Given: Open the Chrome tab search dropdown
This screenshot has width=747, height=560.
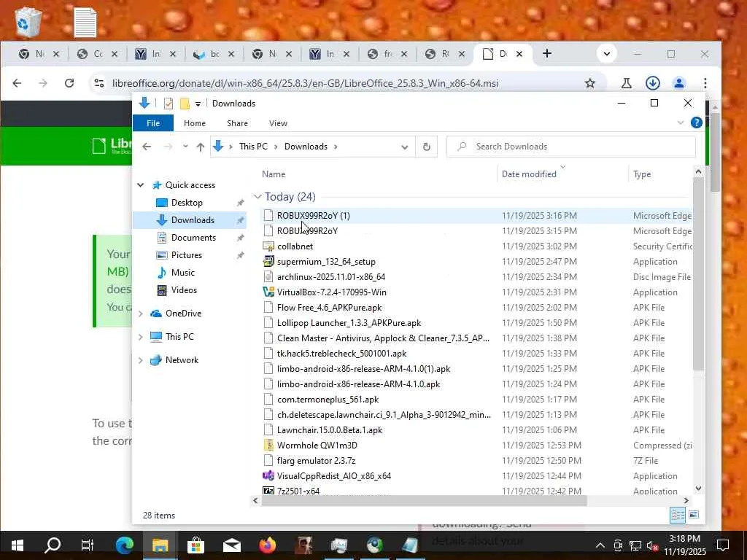Looking at the screenshot, I should [606, 53].
